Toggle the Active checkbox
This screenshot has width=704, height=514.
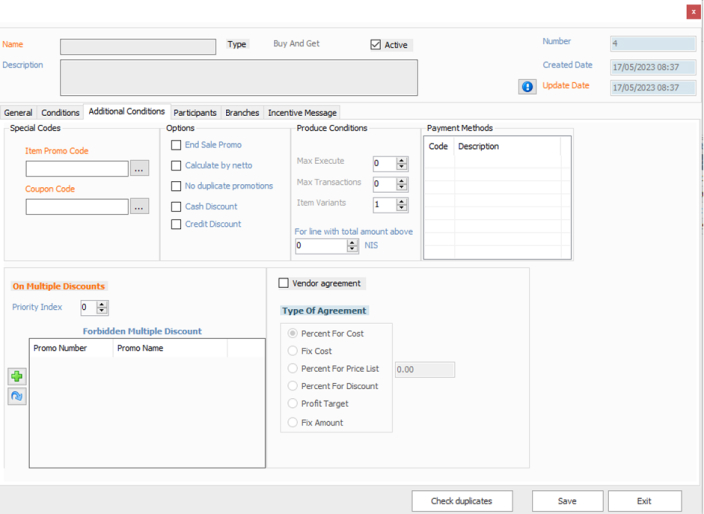point(376,45)
